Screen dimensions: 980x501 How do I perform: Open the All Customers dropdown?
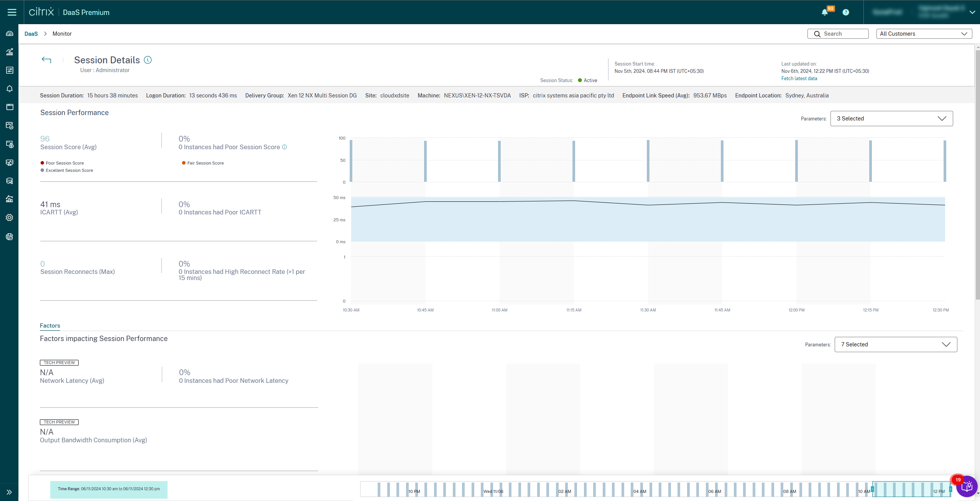click(924, 34)
